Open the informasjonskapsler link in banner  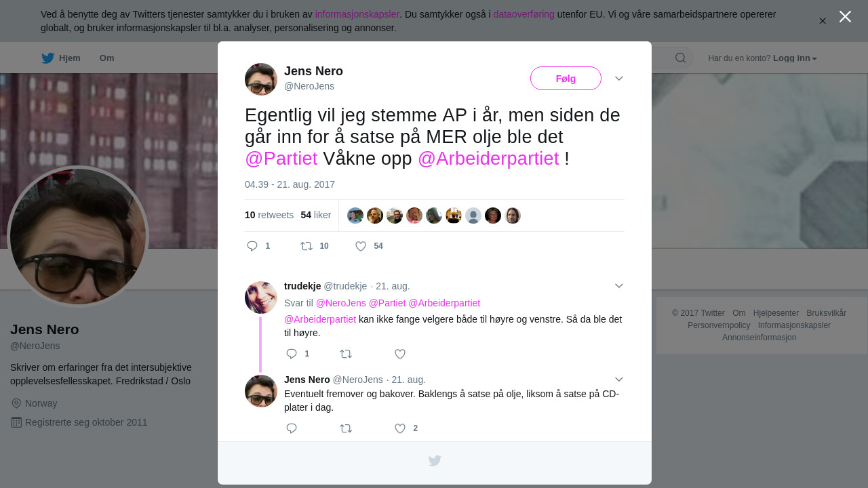[x=357, y=14]
